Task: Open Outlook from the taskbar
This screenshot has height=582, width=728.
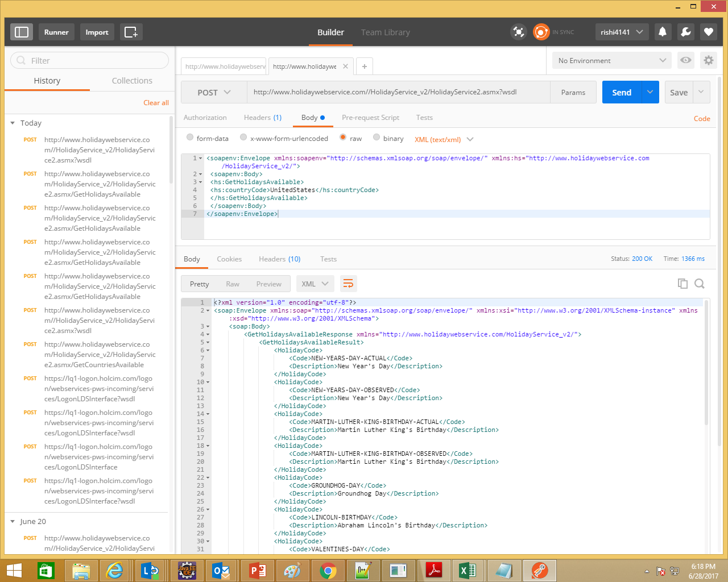Action: 221,571
